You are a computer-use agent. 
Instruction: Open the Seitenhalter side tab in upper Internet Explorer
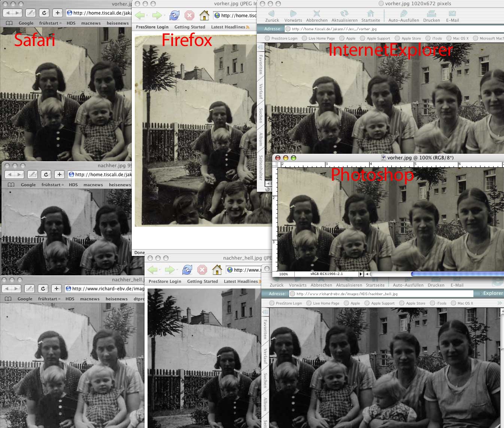tap(261, 168)
